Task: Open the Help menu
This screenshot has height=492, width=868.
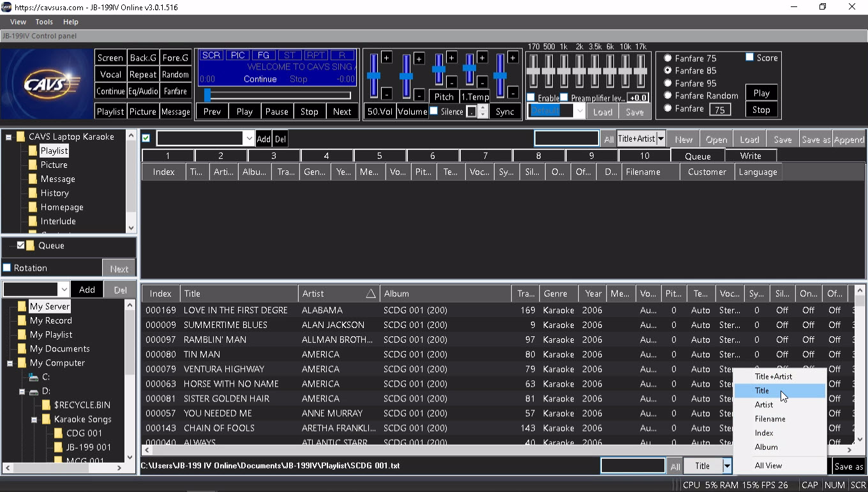Action: click(x=70, y=22)
